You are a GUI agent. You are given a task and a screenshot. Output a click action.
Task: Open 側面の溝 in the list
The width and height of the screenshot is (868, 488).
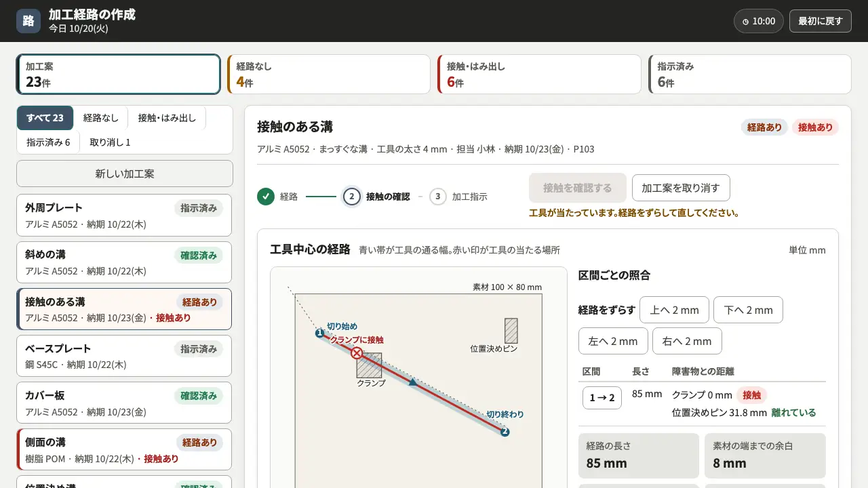click(124, 449)
